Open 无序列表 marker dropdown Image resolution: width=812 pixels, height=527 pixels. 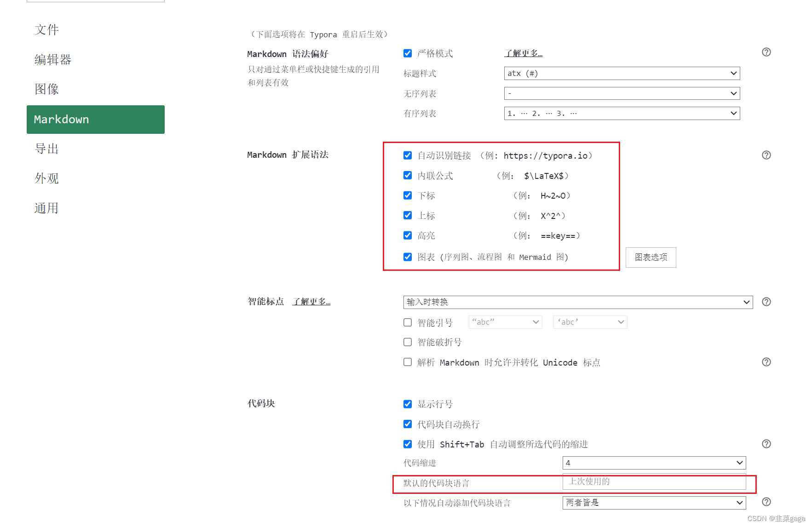(622, 93)
